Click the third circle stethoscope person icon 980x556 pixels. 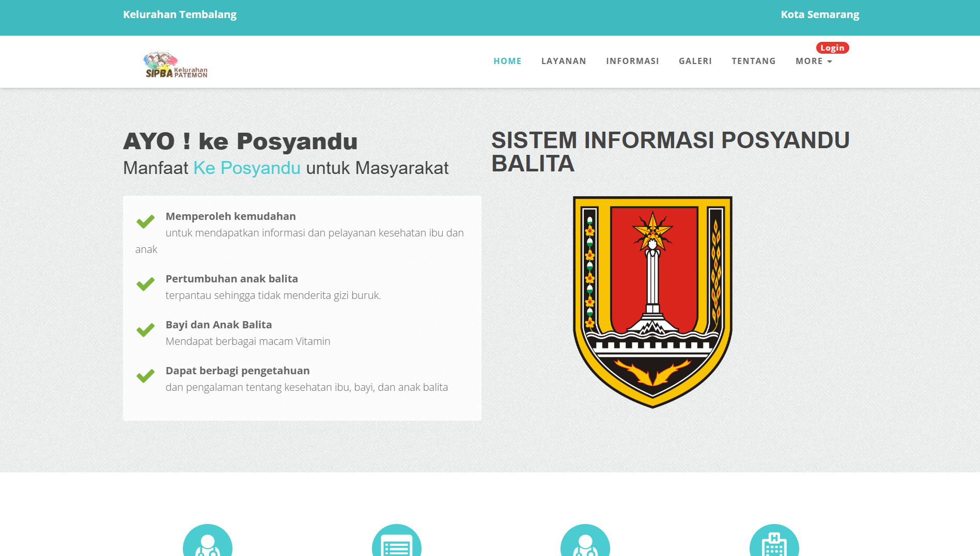(585, 541)
